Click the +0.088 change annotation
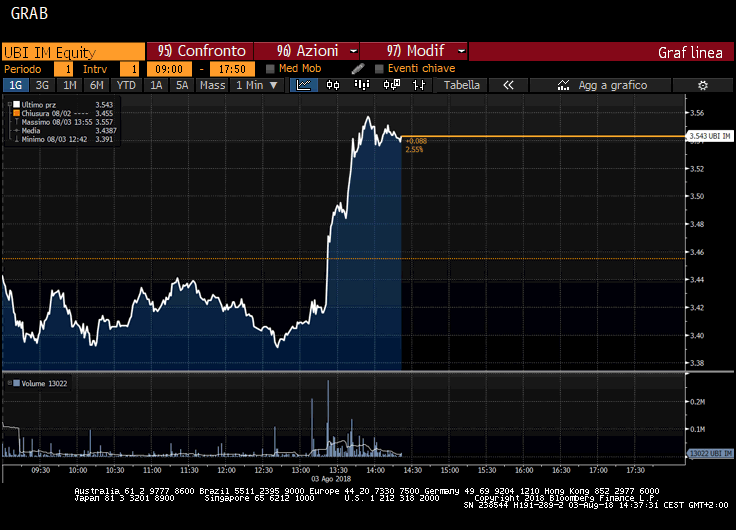 pyautogui.click(x=416, y=141)
